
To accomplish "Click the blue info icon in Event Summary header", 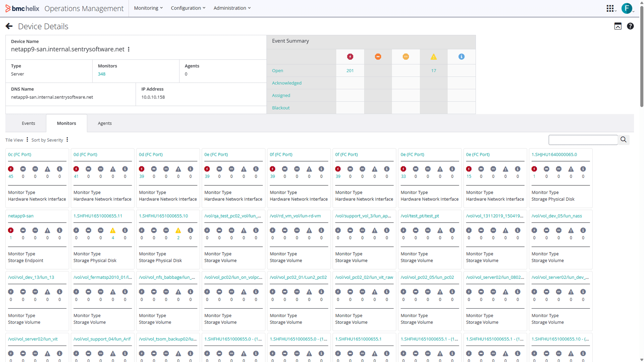I will pyautogui.click(x=461, y=57).
